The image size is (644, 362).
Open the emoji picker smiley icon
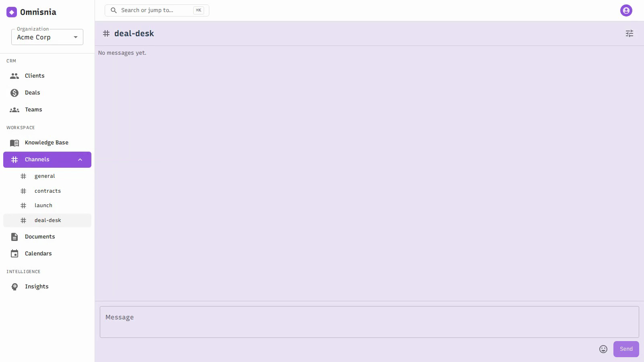pos(603,349)
